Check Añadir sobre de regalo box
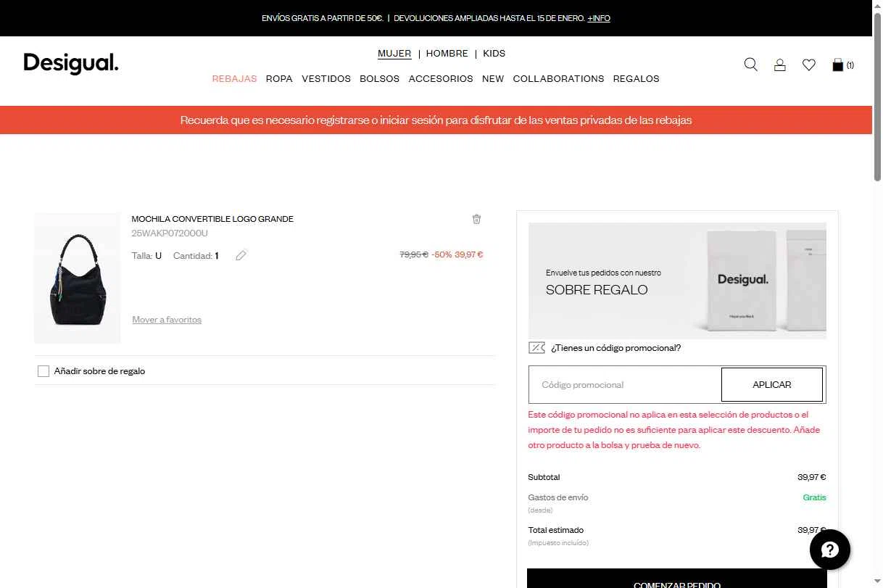The width and height of the screenshot is (883, 588). (43, 371)
